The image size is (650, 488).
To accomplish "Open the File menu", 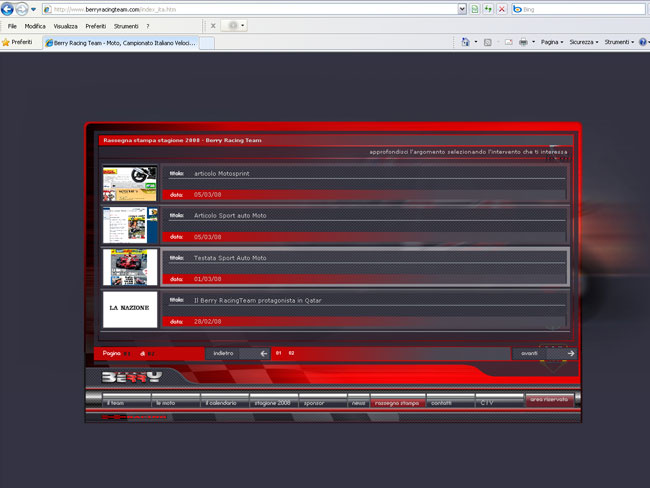I will pos(12,26).
